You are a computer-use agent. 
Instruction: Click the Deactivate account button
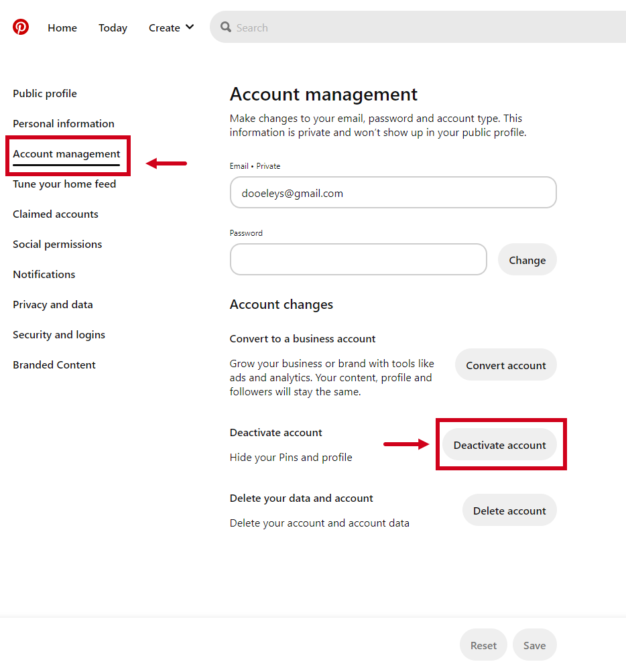coord(499,444)
